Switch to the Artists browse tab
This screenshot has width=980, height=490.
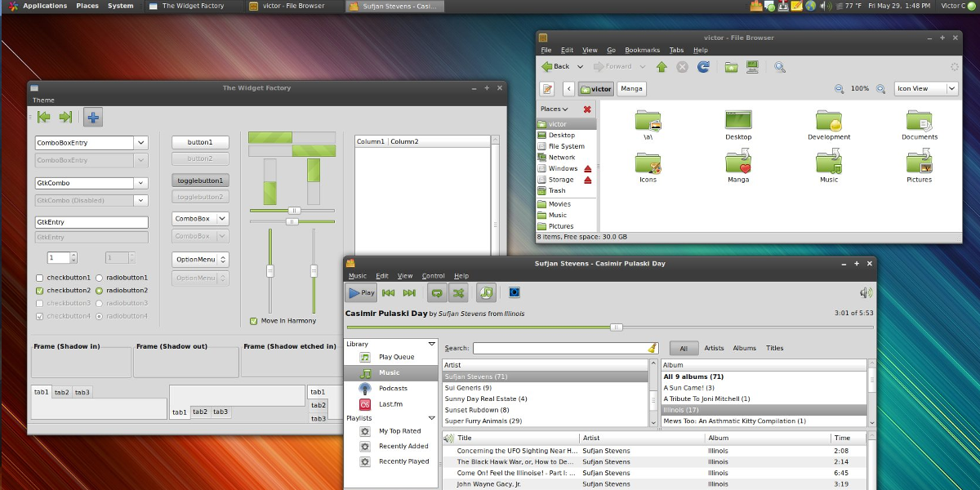[714, 348]
